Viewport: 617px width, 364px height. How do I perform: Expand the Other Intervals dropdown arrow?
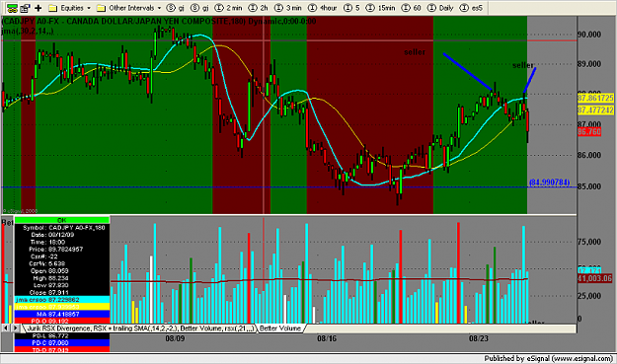click(x=159, y=8)
